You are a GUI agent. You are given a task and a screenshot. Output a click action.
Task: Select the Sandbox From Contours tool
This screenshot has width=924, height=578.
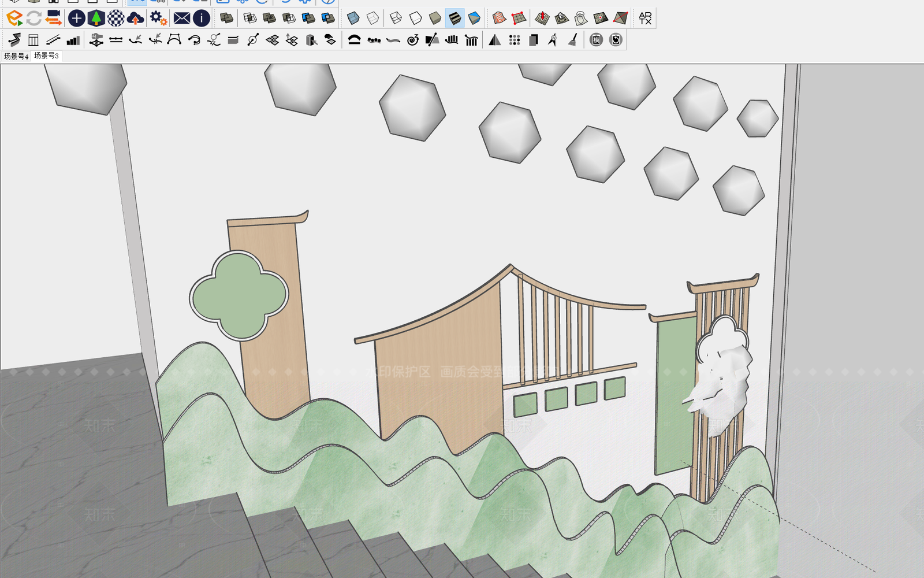[499, 18]
